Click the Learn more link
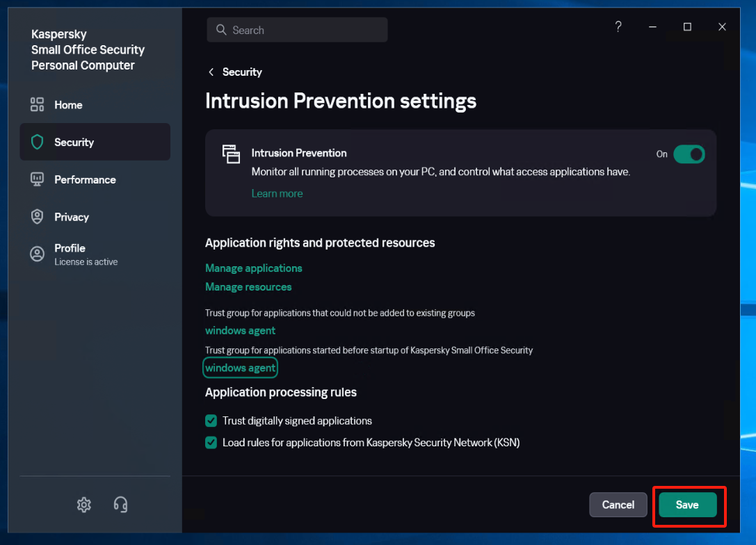 tap(277, 193)
